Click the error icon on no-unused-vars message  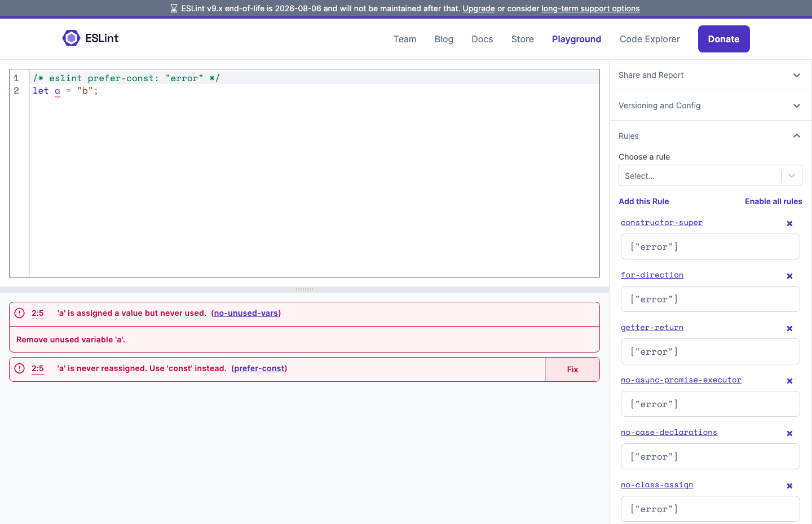pyautogui.click(x=20, y=313)
